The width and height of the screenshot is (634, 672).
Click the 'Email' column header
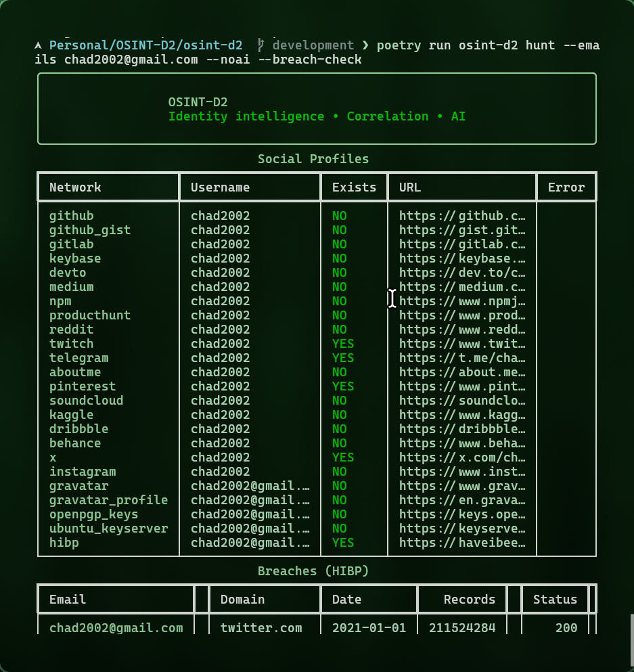pos(67,599)
